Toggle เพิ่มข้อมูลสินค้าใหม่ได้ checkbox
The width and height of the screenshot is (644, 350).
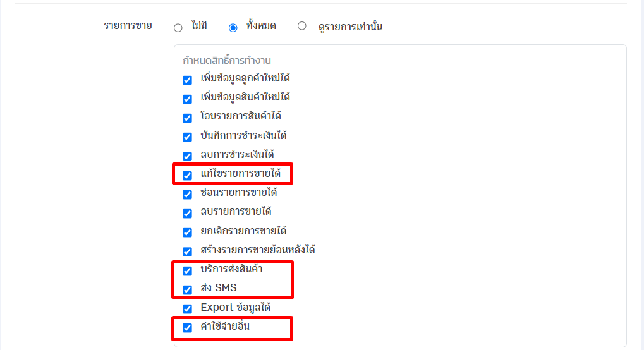point(187,99)
